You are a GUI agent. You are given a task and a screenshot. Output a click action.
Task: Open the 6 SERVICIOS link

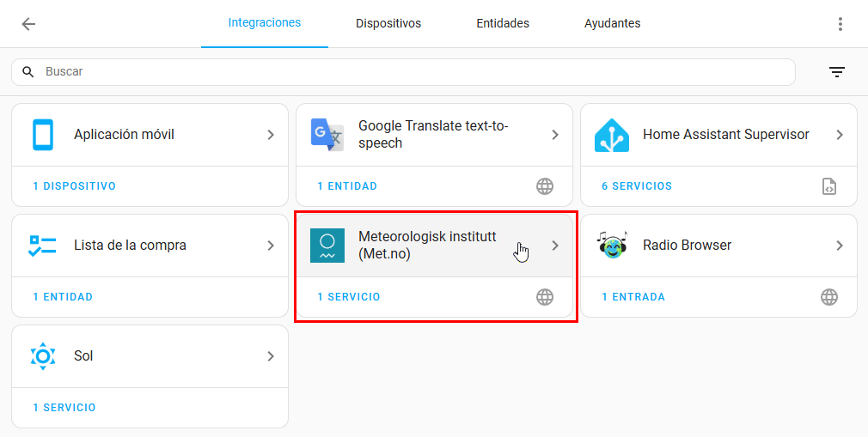[637, 186]
